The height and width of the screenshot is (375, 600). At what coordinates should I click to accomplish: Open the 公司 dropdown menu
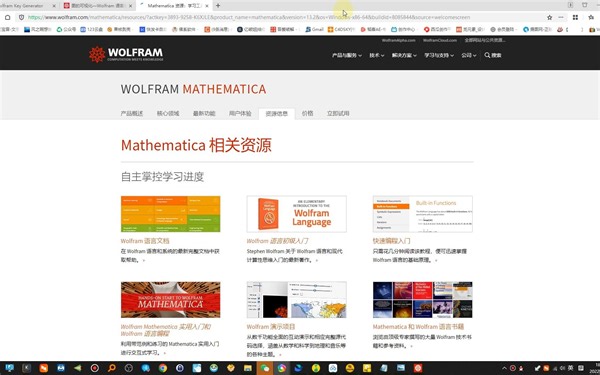pyautogui.click(x=469, y=55)
